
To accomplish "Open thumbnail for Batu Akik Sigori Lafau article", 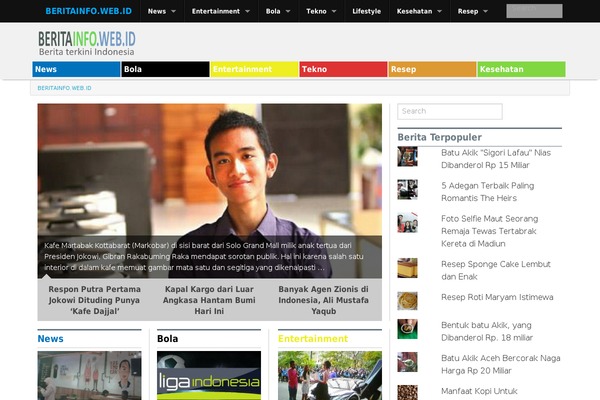I will click(407, 157).
